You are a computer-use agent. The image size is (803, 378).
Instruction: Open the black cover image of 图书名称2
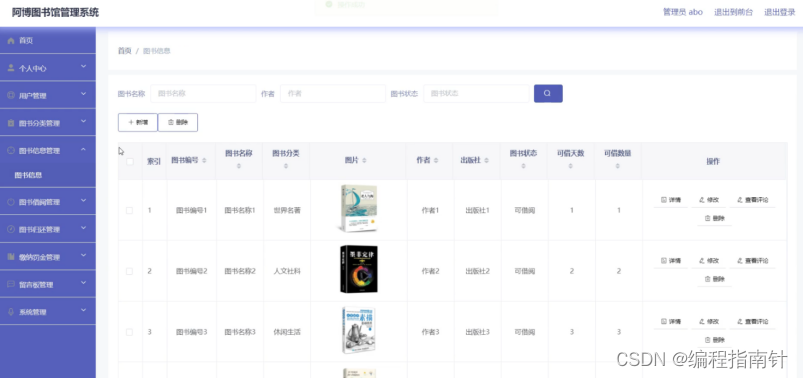point(358,269)
